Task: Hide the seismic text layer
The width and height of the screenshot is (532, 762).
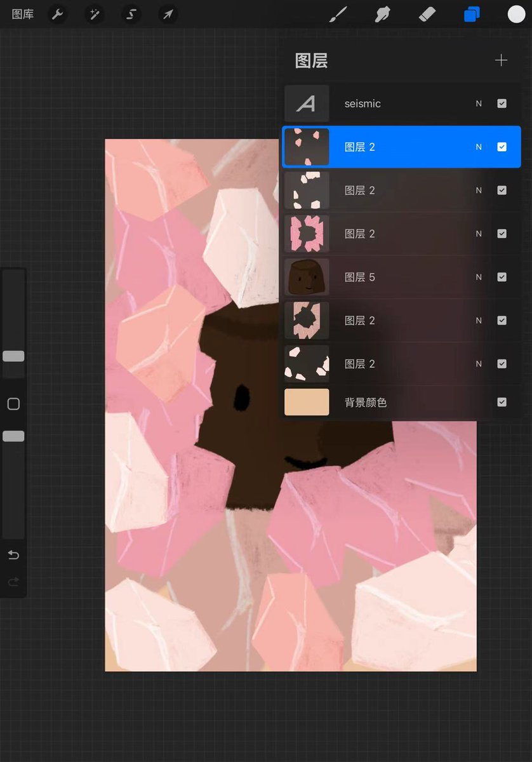Action: click(x=502, y=104)
